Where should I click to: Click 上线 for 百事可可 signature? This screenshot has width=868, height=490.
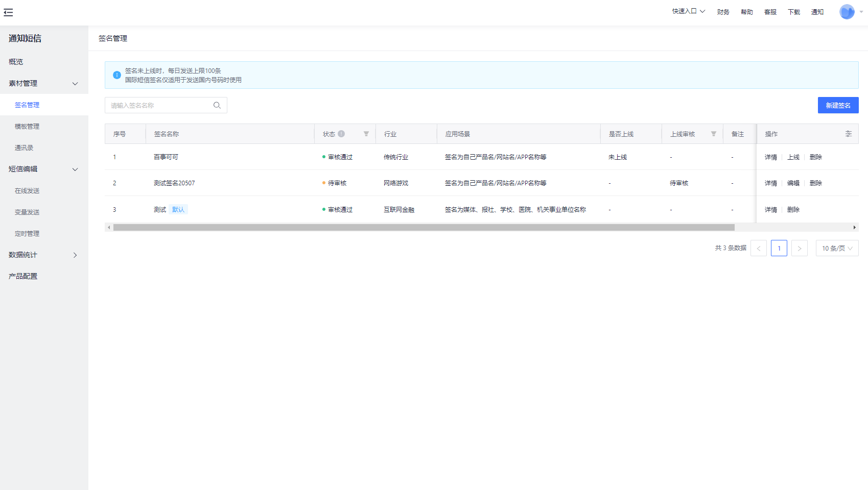click(x=793, y=157)
